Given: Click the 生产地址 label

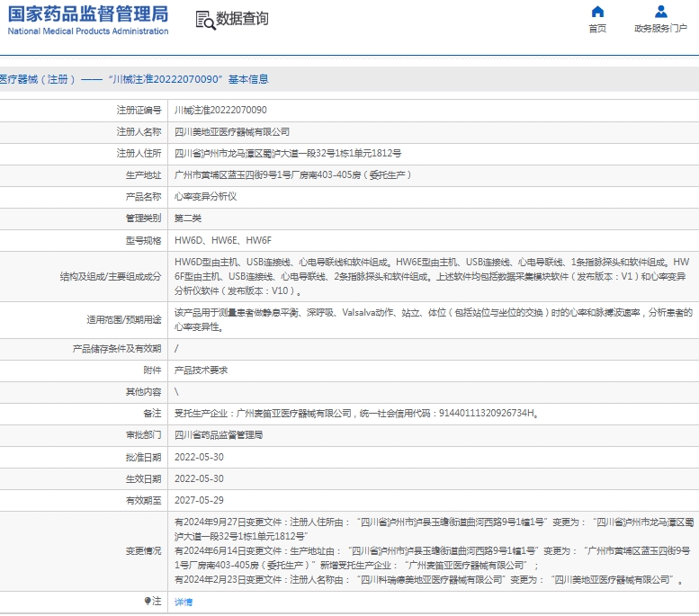Looking at the screenshot, I should pyautogui.click(x=143, y=174).
